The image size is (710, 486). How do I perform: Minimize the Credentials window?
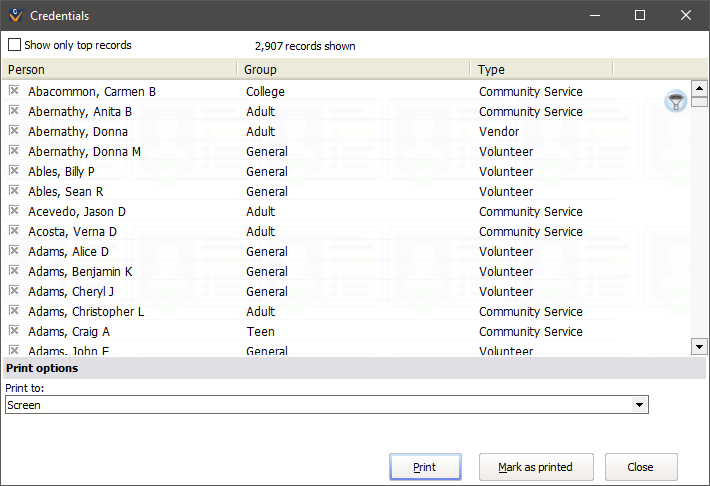(x=595, y=15)
